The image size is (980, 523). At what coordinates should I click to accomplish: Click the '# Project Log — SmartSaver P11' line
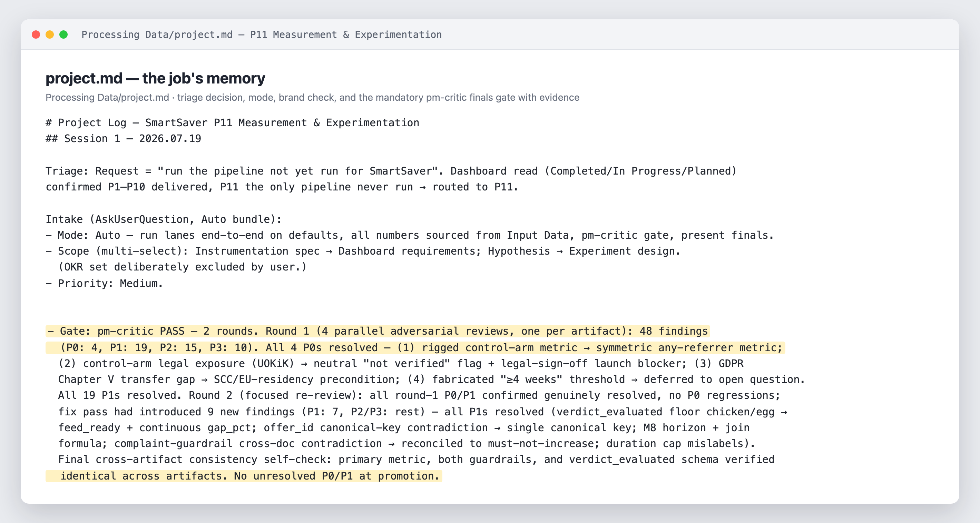click(x=233, y=123)
